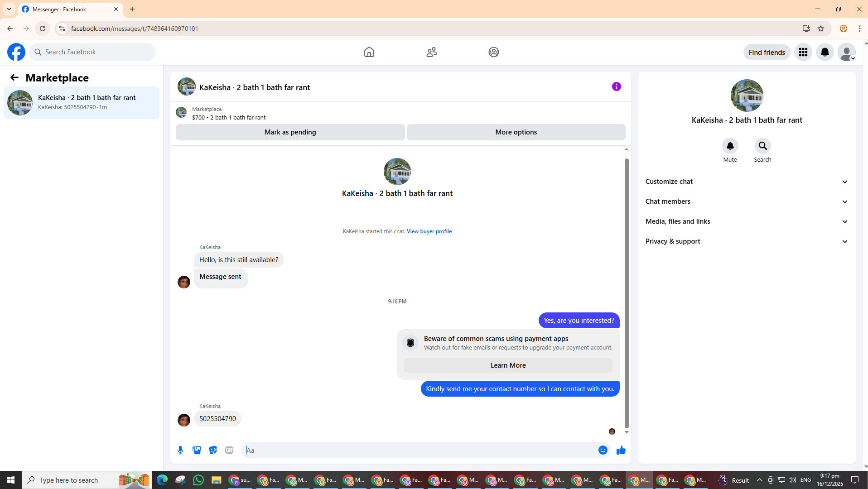Open File Explorer from the taskbar

pyautogui.click(x=217, y=480)
